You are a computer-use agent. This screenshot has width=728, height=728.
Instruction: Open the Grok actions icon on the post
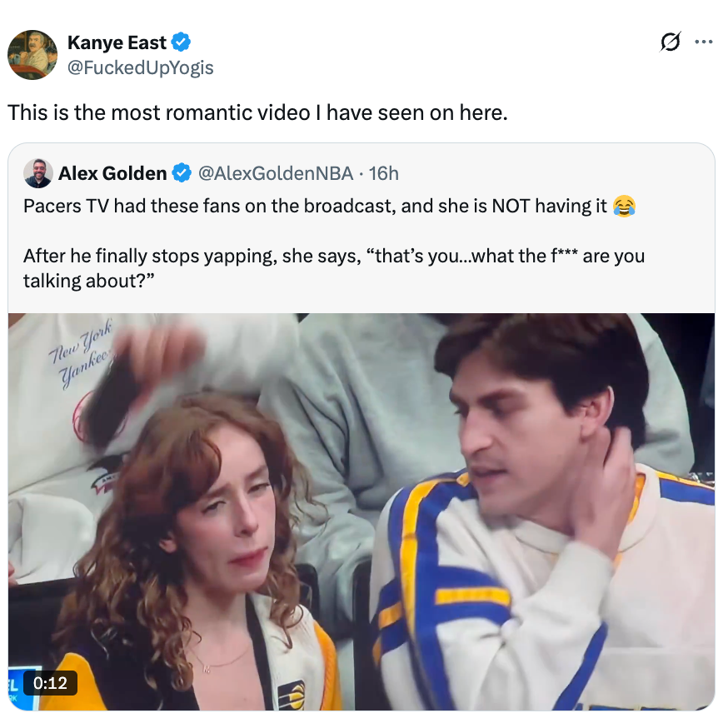(670, 42)
